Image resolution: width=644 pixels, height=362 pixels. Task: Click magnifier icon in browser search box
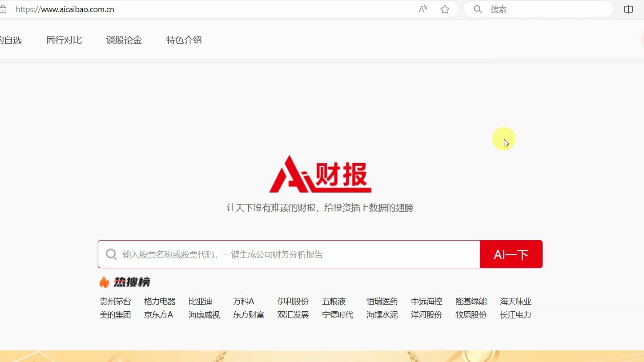tap(478, 9)
